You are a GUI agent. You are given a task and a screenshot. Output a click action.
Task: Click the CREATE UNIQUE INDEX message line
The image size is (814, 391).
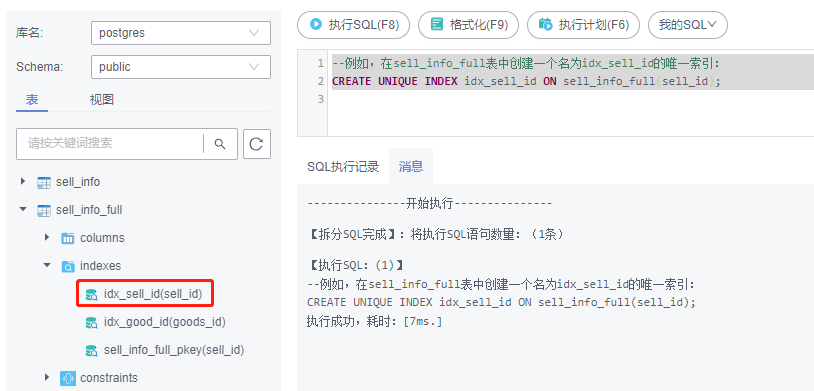[501, 302]
